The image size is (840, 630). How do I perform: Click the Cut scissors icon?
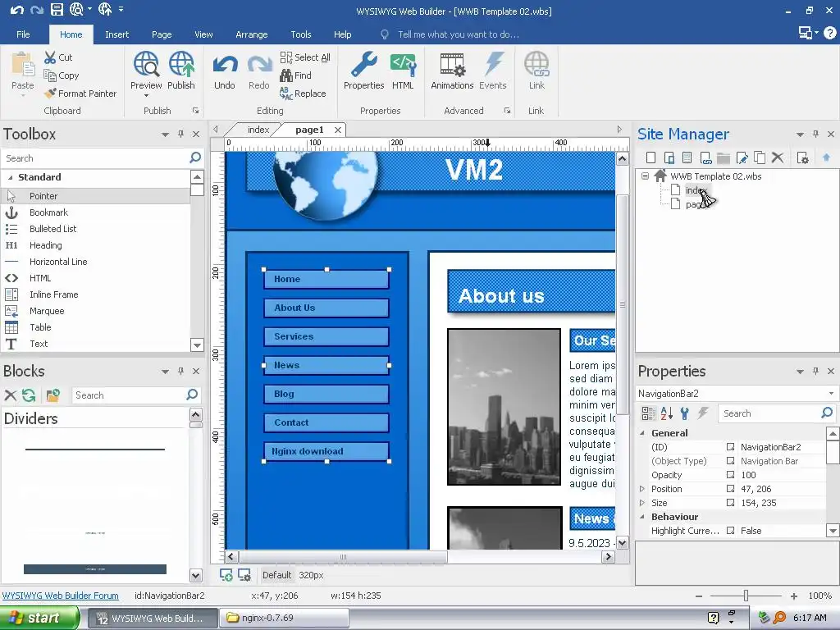50,57
